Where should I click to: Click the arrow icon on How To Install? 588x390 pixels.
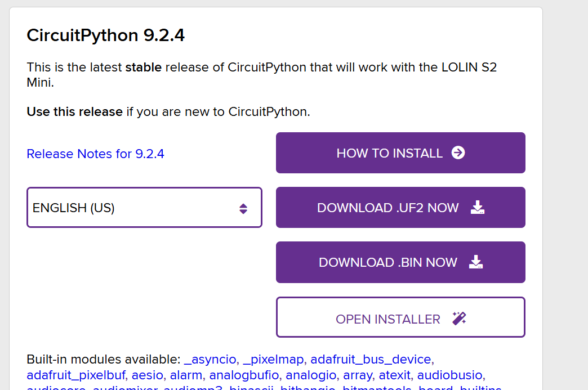tap(458, 153)
